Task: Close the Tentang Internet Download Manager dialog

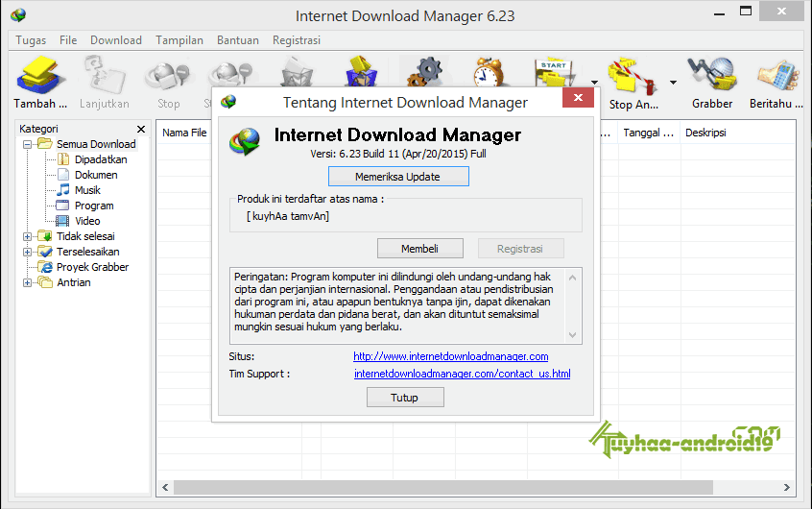Action: point(578,97)
